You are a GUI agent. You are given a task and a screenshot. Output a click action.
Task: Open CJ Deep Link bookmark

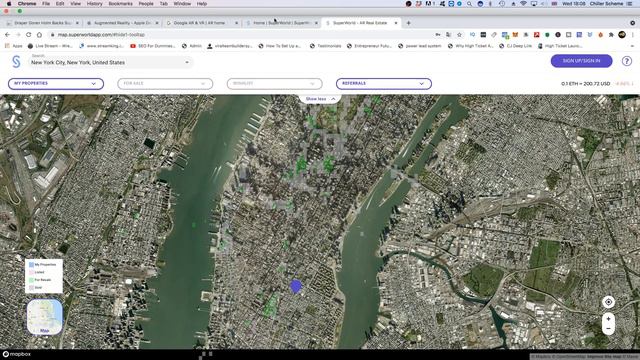516,46
